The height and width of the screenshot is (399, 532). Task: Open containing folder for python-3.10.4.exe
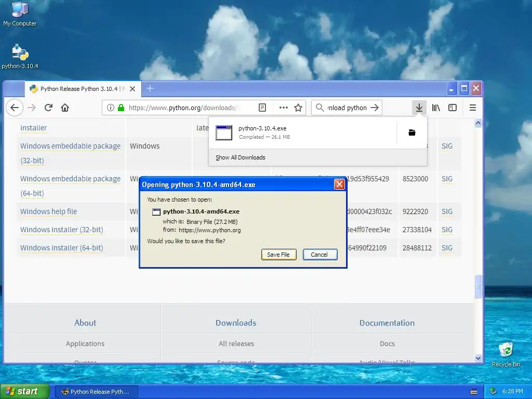tap(412, 132)
